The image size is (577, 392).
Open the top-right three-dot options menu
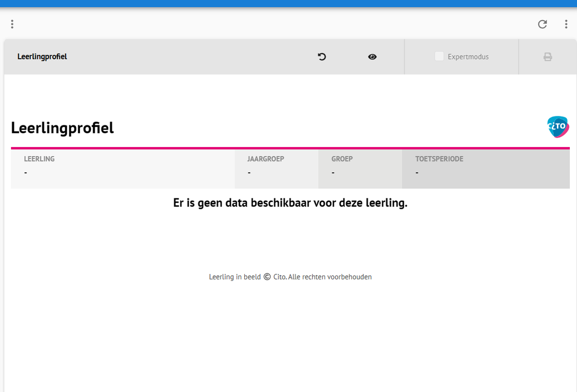[x=566, y=24]
